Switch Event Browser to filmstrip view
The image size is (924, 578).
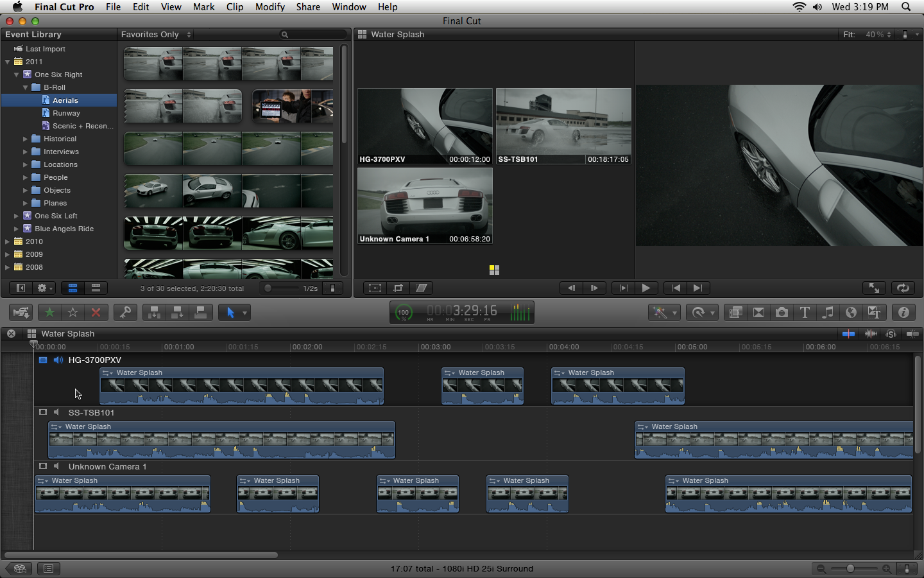point(73,288)
